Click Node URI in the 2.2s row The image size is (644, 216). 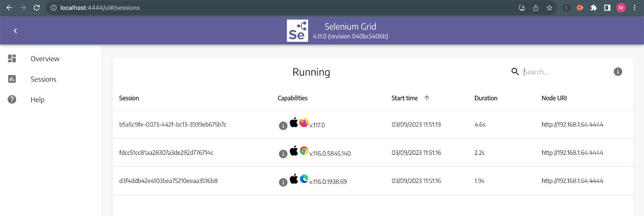[x=572, y=153]
